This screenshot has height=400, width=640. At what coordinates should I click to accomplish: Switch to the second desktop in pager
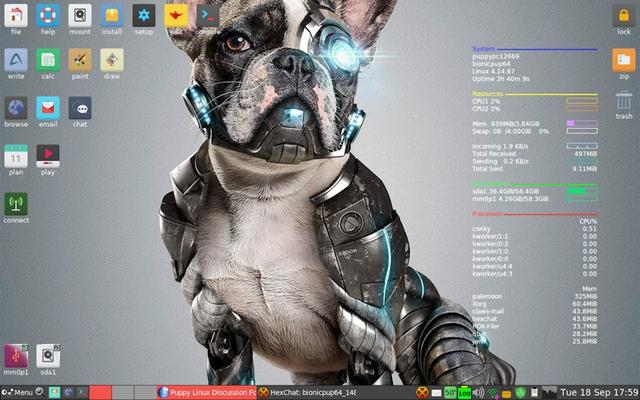(x=123, y=392)
